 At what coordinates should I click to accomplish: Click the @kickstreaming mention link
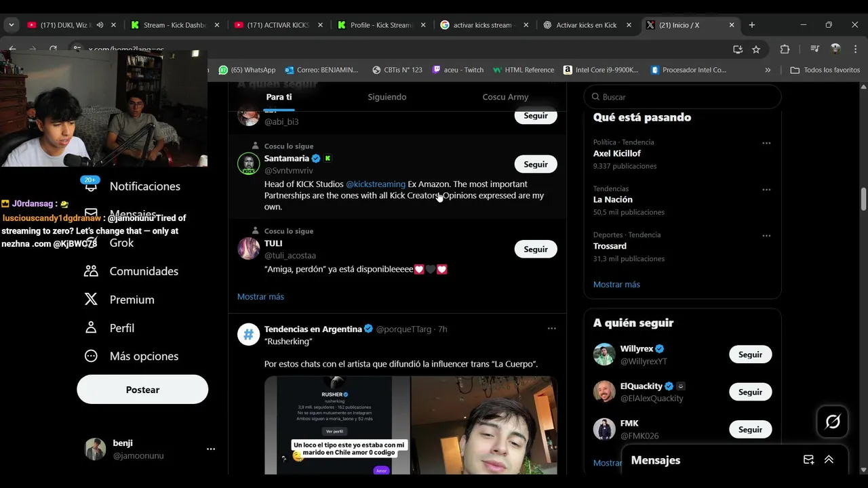pyautogui.click(x=376, y=184)
